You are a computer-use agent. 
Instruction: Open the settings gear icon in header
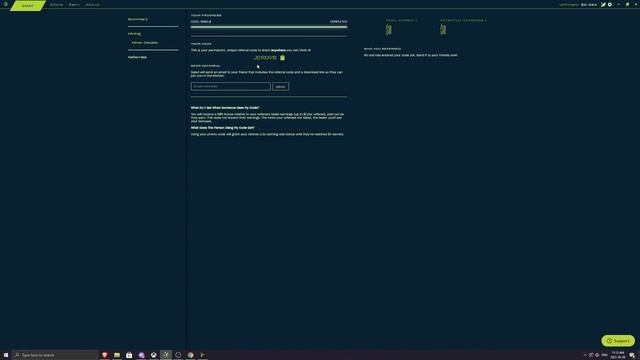click(610, 4)
